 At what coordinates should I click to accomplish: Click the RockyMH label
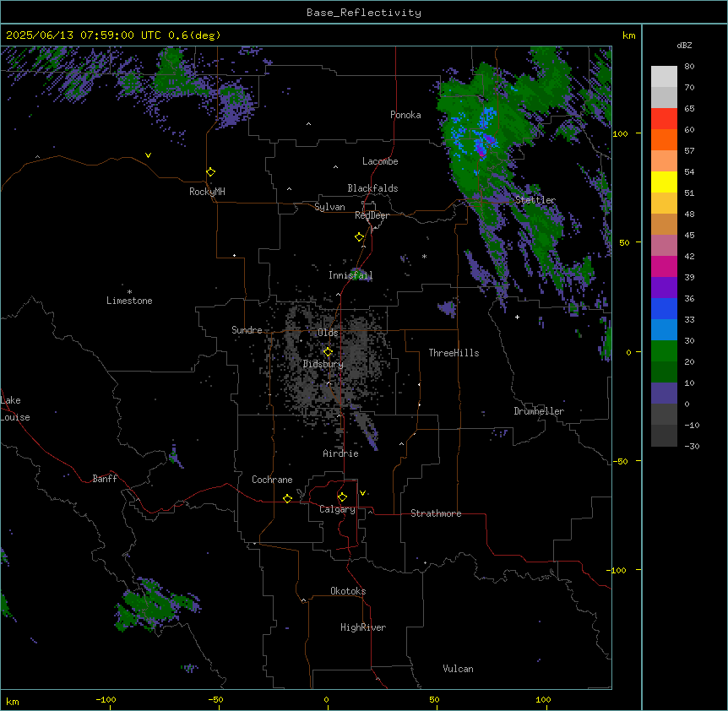(x=207, y=192)
